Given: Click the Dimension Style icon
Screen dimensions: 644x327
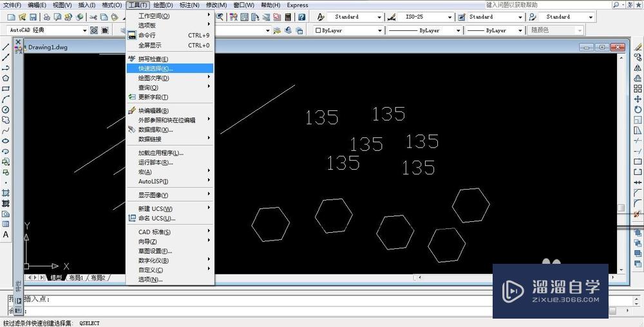Looking at the screenshot, I should click(392, 17).
